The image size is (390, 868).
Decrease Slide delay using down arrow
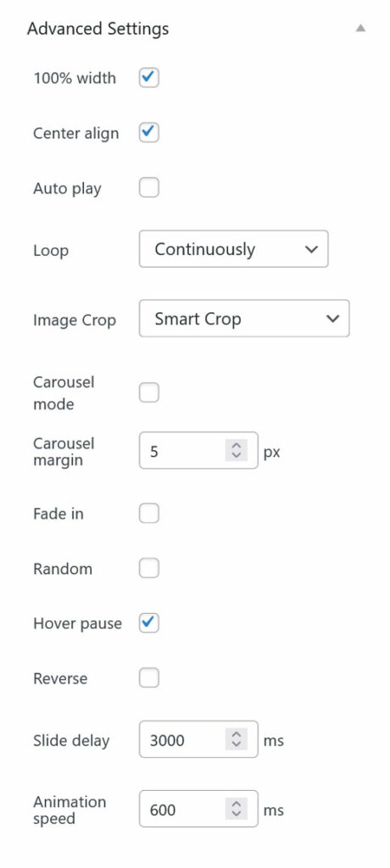[237, 744]
